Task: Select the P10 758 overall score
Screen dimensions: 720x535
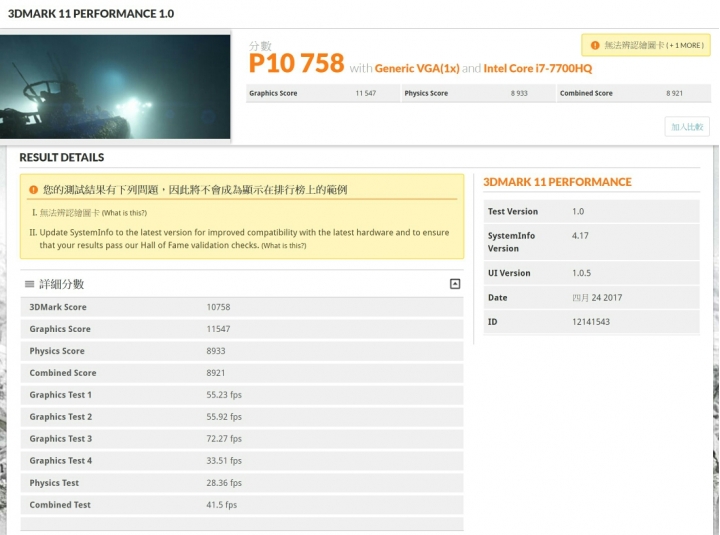Action: coord(296,63)
